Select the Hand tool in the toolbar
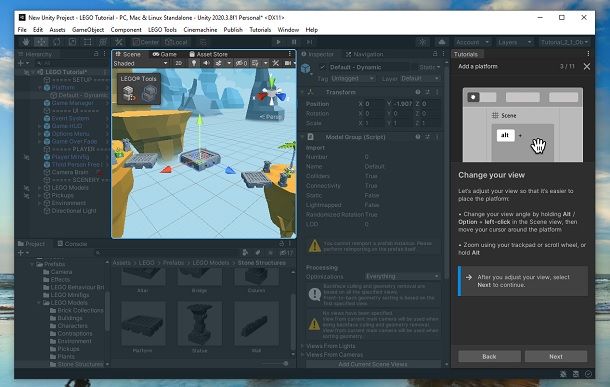The image size is (610, 387). coord(26,42)
